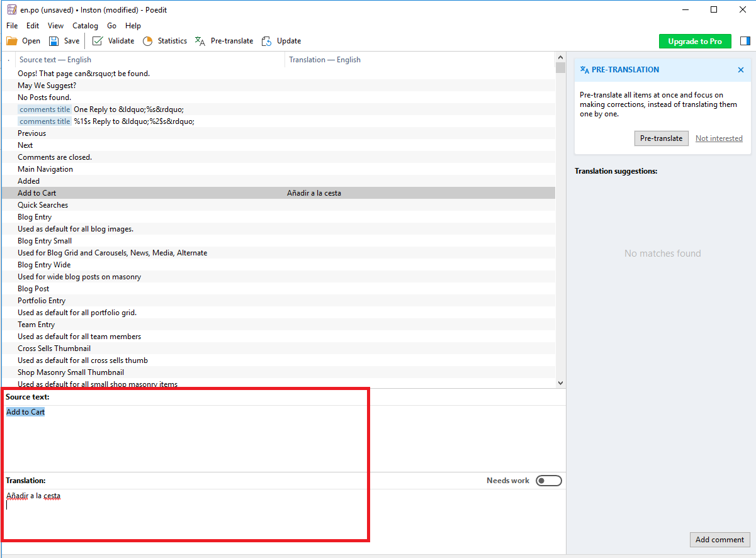Click the Poedit app icon in title bar

[x=11, y=10]
